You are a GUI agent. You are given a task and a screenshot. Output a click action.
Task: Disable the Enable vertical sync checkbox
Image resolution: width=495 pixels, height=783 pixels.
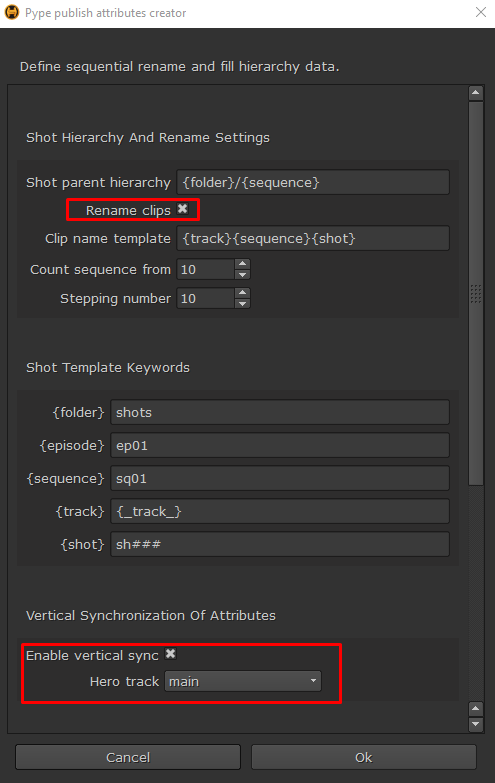click(x=171, y=654)
